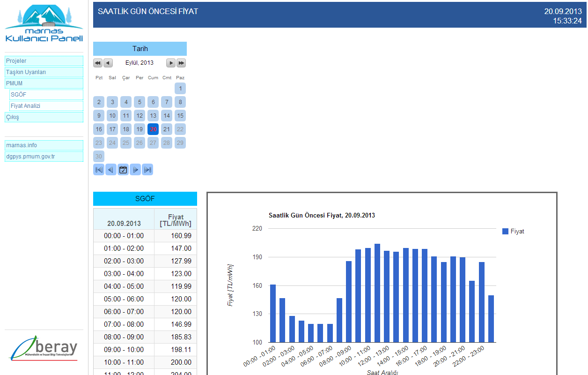Open Taşkın Uyarıları in sidebar
Image resolution: width=588 pixels, height=375 pixels.
(44, 72)
